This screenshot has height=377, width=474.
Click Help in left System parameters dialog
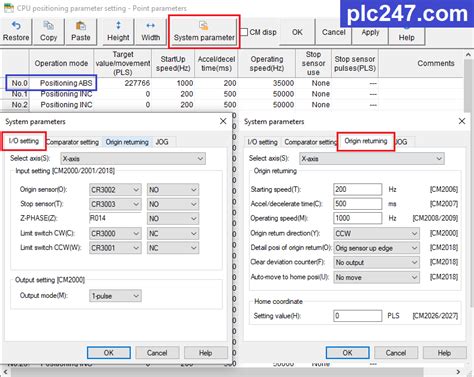coord(206,353)
